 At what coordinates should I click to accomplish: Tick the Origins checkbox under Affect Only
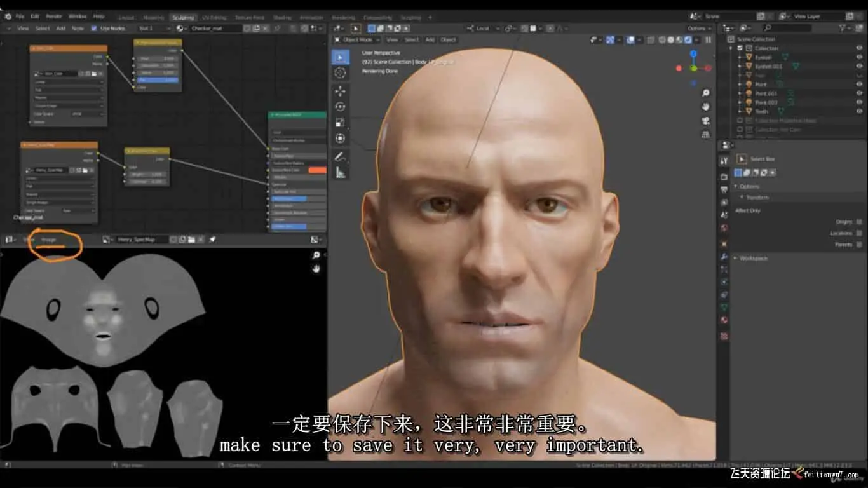point(859,222)
